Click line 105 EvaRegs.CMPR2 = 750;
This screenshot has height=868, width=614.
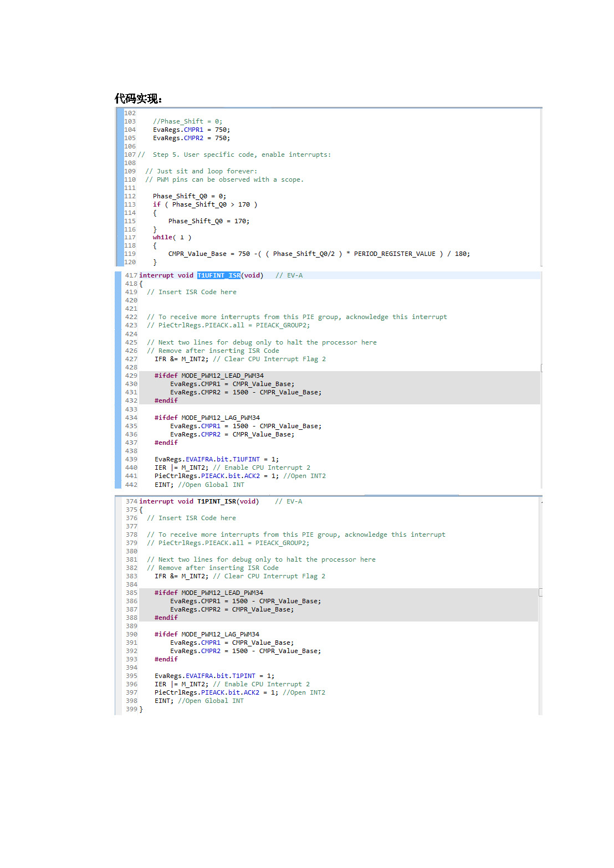[x=191, y=138]
